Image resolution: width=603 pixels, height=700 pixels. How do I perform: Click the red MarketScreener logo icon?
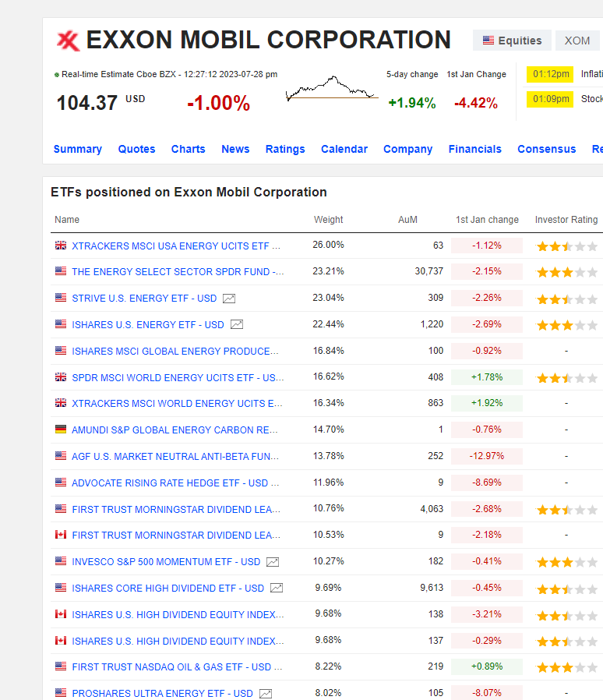(68, 41)
